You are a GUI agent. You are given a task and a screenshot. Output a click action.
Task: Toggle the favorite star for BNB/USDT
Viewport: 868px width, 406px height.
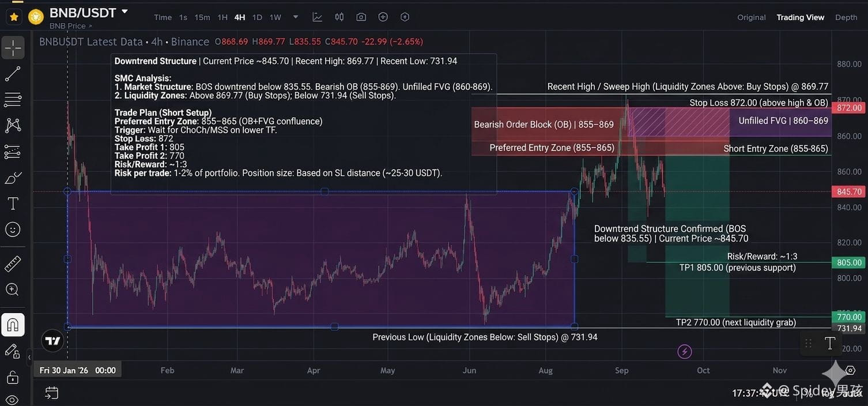[14, 17]
